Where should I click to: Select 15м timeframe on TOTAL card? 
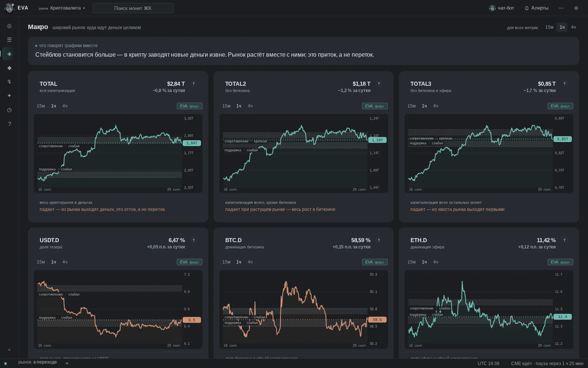[41, 106]
